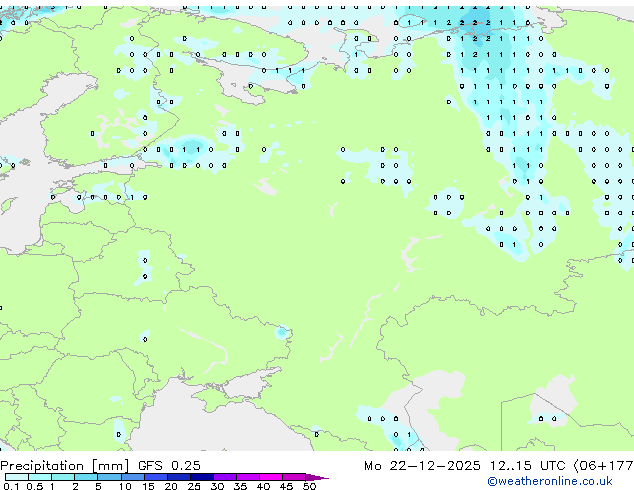Click the '50' legend label
The height and width of the screenshot is (490, 634).
pos(309,486)
